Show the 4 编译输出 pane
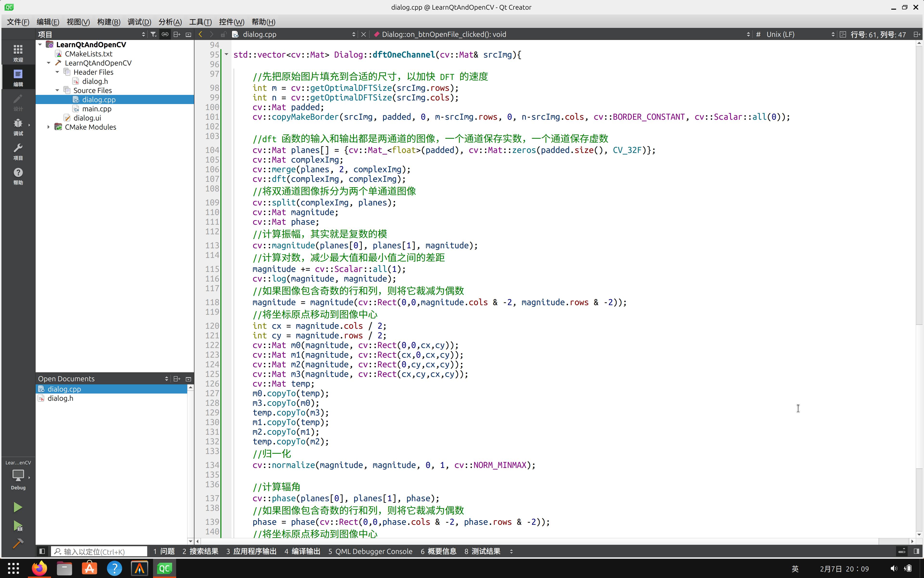The width and height of the screenshot is (924, 578). (x=302, y=551)
